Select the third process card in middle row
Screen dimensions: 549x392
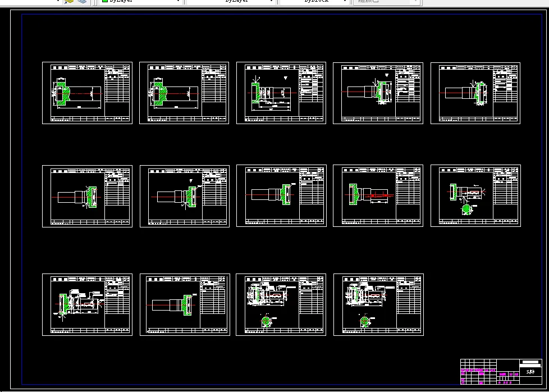281,195
